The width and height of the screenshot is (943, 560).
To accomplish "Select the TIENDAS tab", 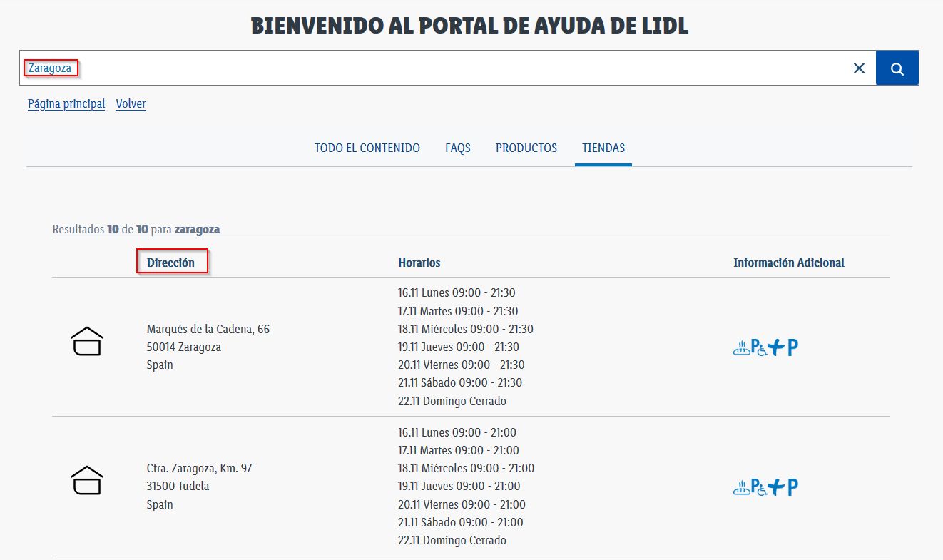I will 603,148.
